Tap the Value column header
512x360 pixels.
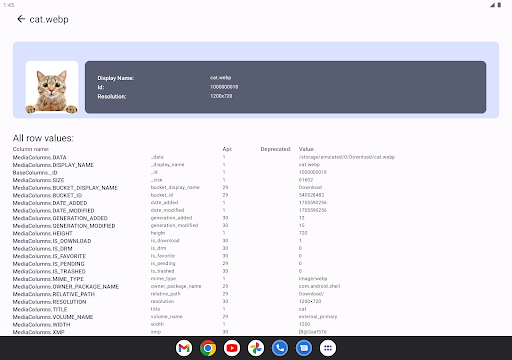point(307,149)
